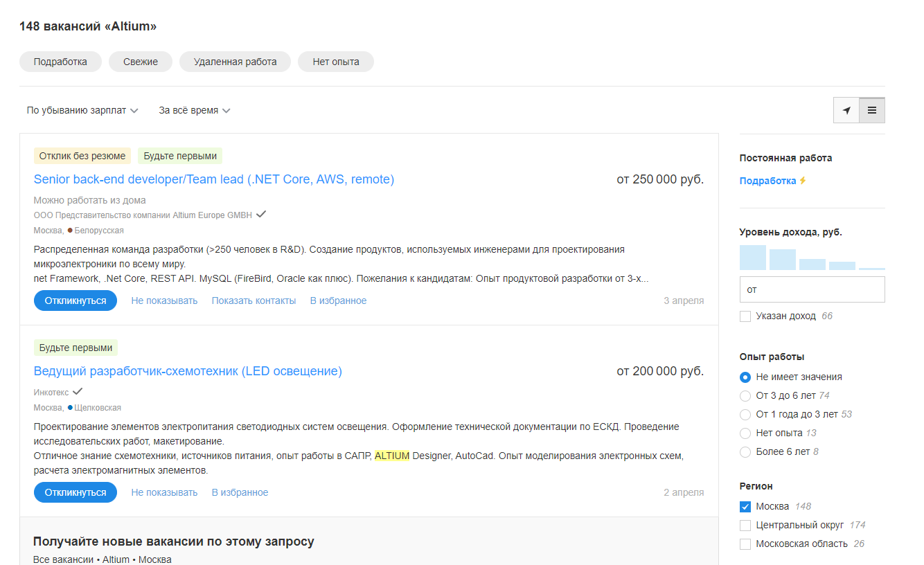Click the salary от 200 000 руб.
Viewport: 924px width, 565px height.
point(660,371)
